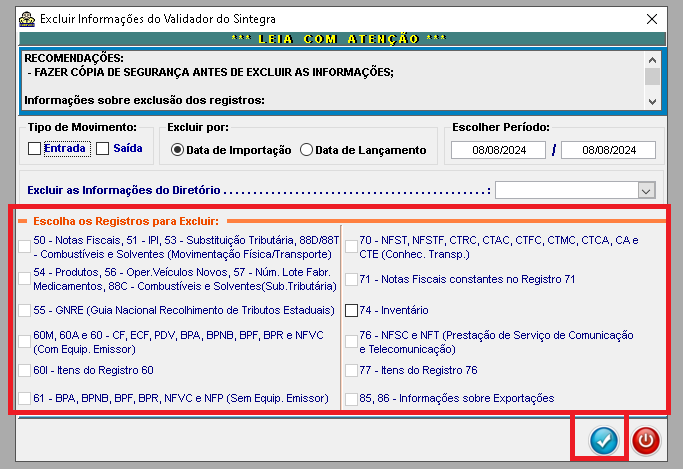This screenshot has width=683, height=469.
Task: Check the 61 - BPA, BPNB register box
Action: point(24,398)
